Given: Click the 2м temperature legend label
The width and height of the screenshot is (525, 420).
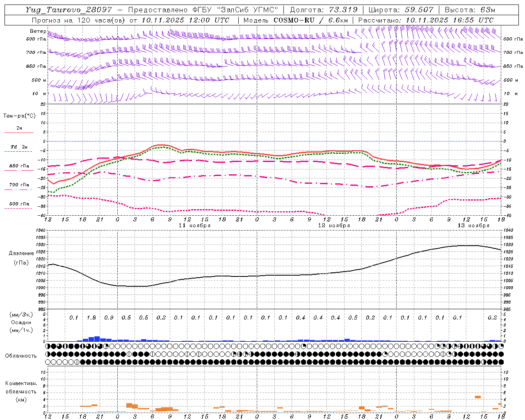Looking at the screenshot, I should click(19, 128).
